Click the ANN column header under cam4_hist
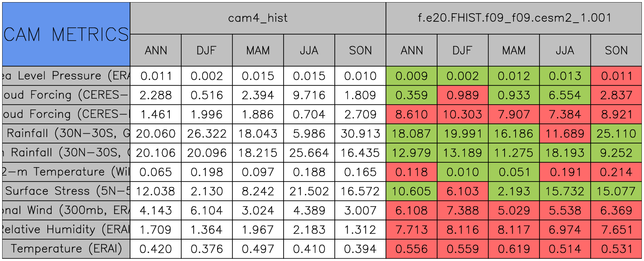Image resolution: width=644 pixels, height=261 pixels. tap(156, 50)
